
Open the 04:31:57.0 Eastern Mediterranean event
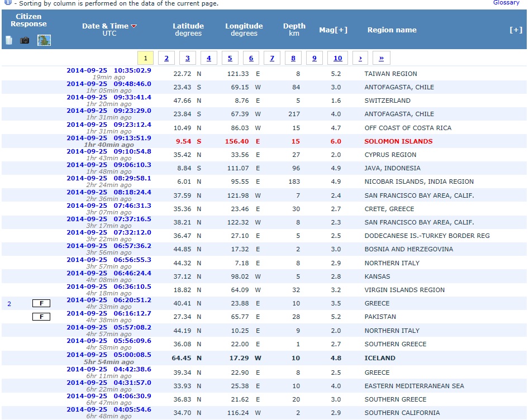(x=108, y=383)
